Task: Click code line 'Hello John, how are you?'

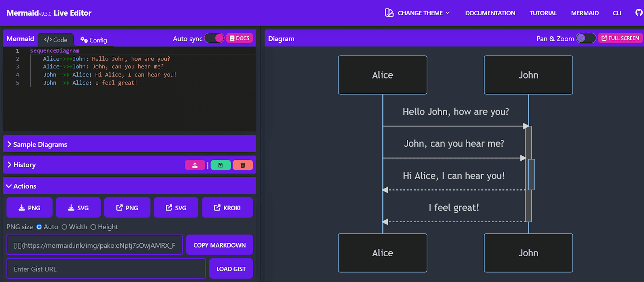Action: (x=107, y=59)
